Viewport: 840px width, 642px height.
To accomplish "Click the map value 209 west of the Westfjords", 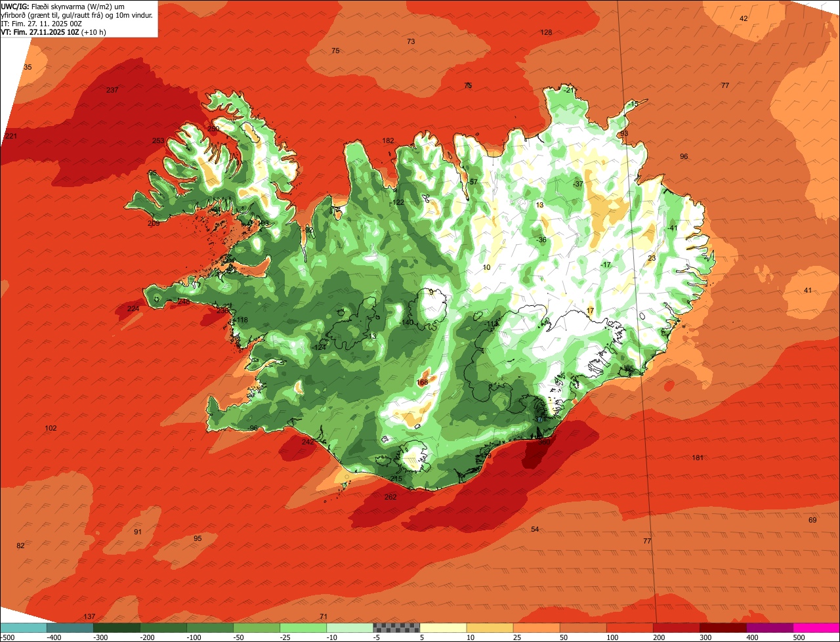I will 154,223.
